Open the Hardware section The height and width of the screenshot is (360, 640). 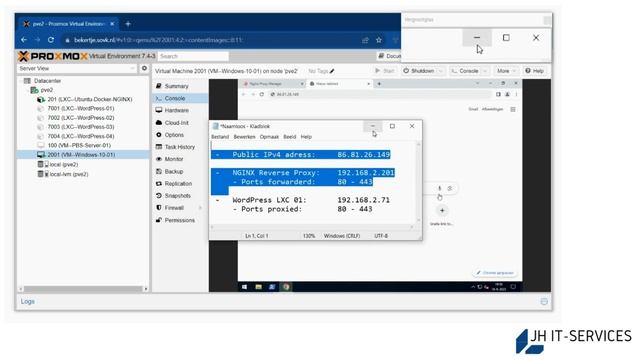(176, 110)
